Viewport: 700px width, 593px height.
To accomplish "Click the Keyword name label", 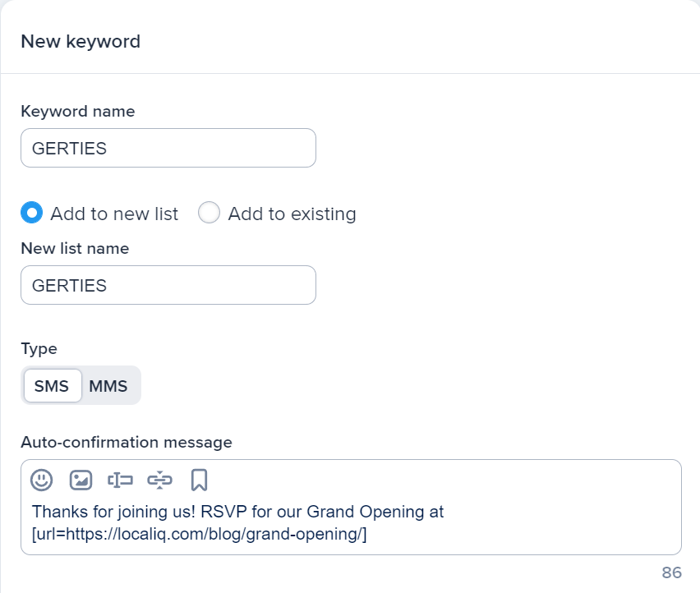I will pos(78,111).
